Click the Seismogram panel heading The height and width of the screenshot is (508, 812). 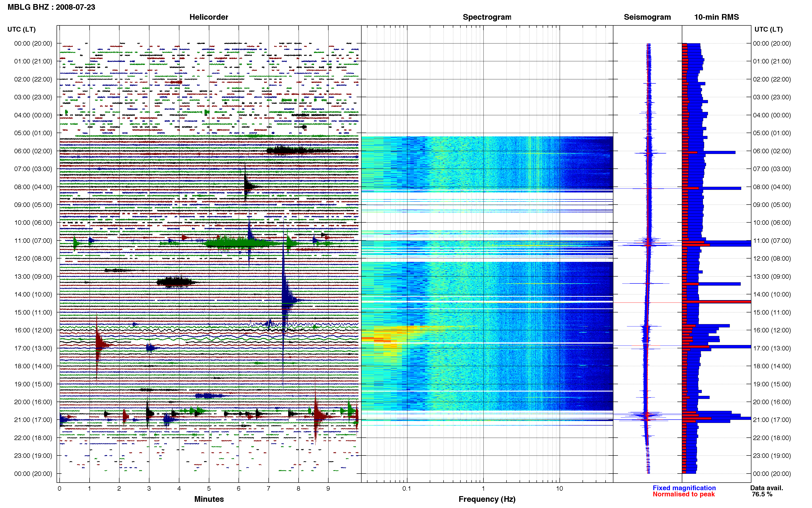647,17
